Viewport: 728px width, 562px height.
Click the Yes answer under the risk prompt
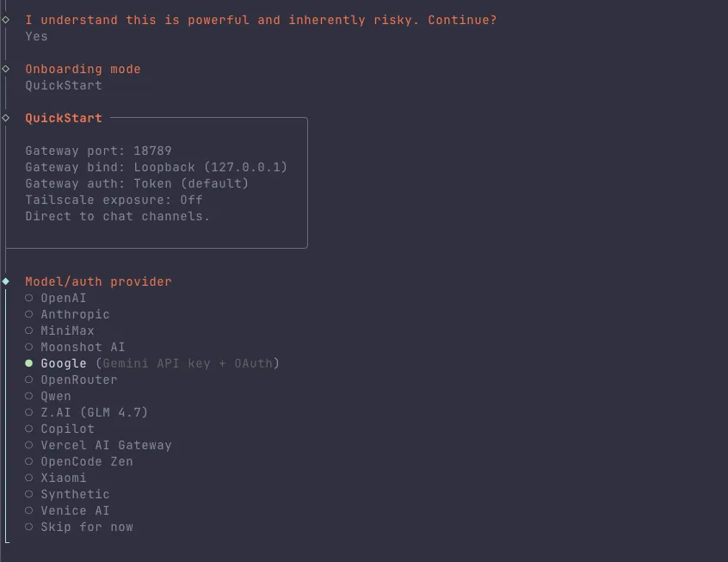(x=35, y=36)
